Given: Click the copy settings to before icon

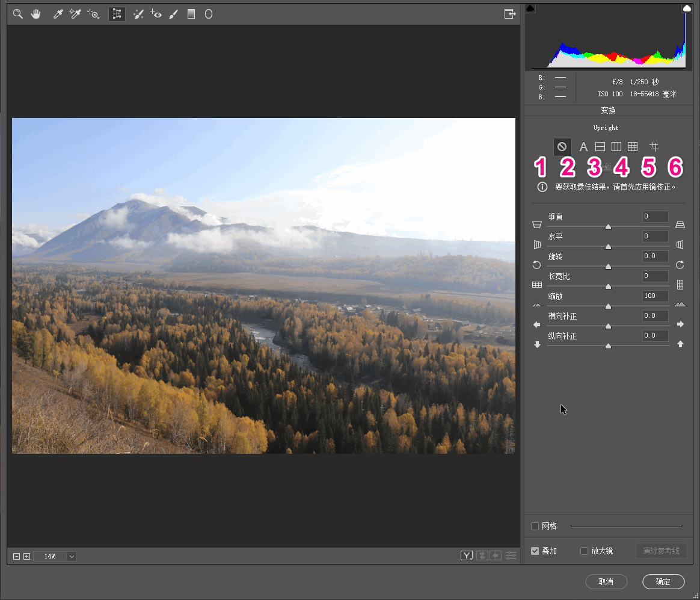Looking at the screenshot, I should click(x=496, y=555).
